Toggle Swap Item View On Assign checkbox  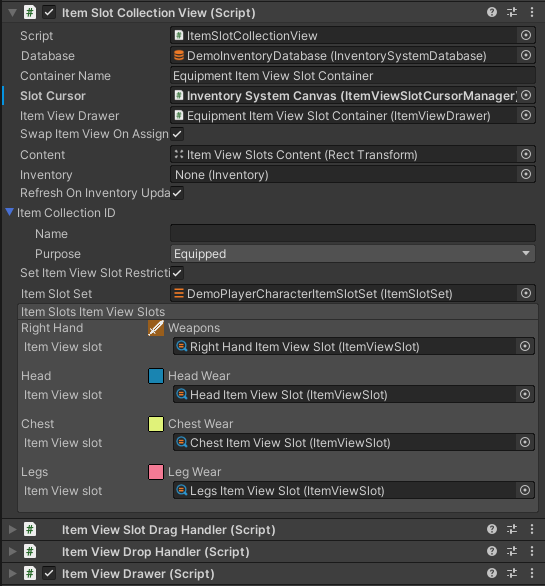pos(177,134)
